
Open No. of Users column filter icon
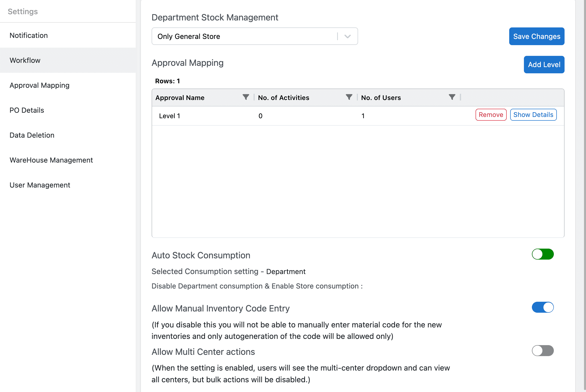[452, 97]
